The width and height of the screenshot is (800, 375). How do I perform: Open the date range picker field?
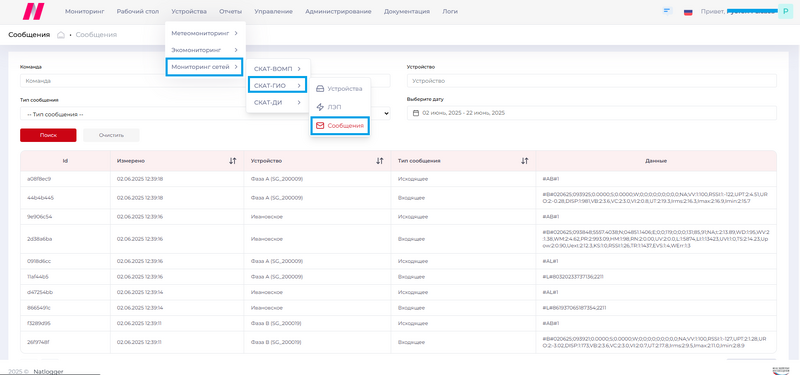(592, 113)
